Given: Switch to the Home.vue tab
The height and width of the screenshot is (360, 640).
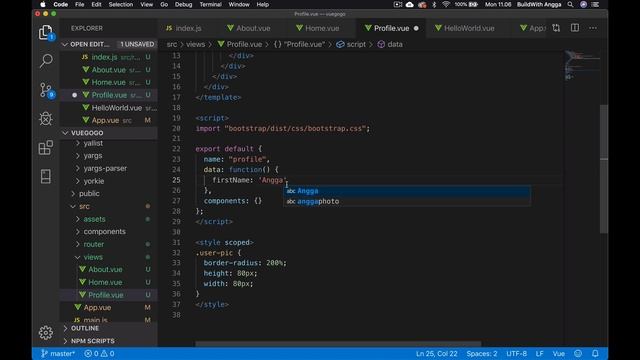Looking at the screenshot, I should coord(322,28).
